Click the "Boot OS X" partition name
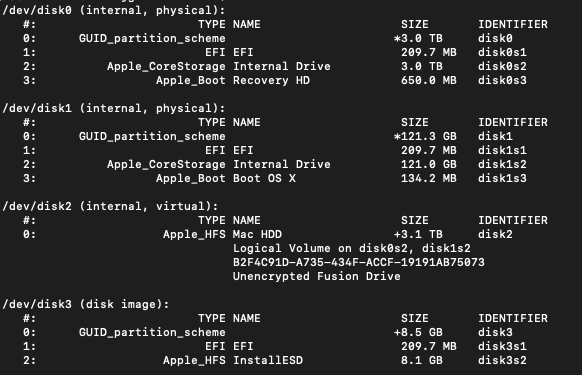Image resolution: width=582 pixels, height=375 pixels. pos(264,179)
